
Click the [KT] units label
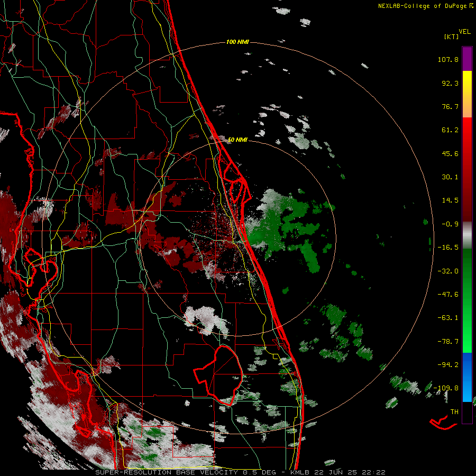pos(452,36)
